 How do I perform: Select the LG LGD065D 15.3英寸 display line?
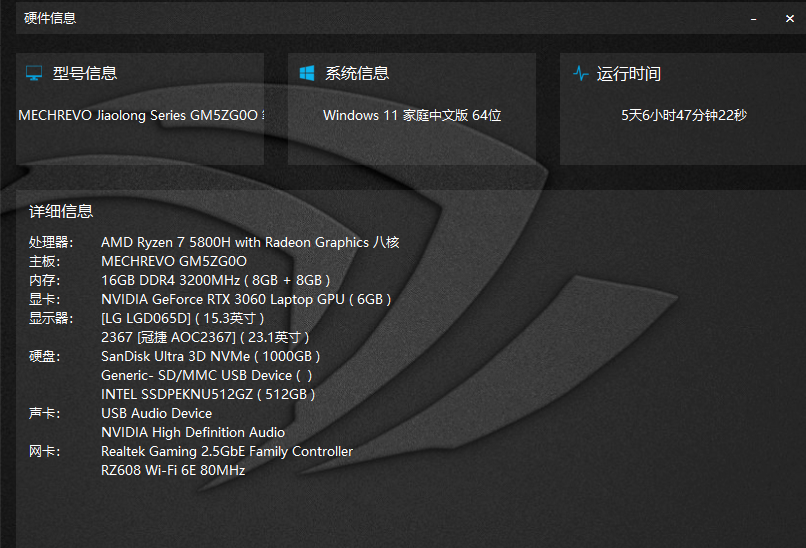tap(182, 318)
